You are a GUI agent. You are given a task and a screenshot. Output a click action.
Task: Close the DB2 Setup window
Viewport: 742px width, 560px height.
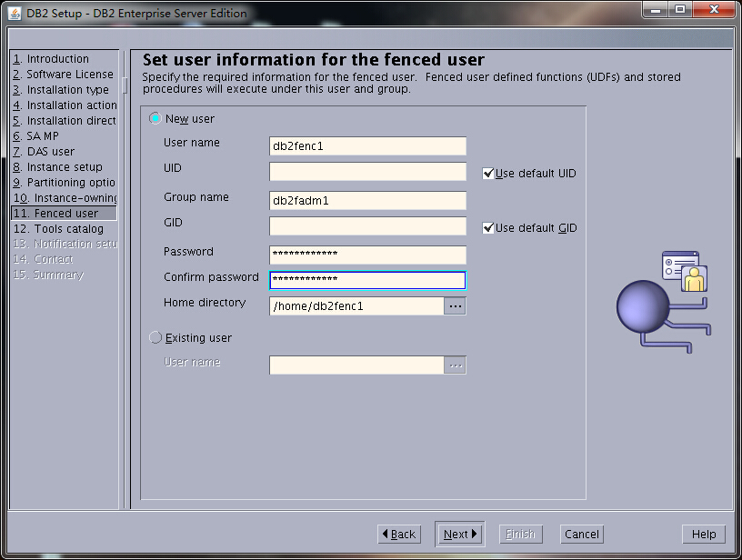click(714, 9)
